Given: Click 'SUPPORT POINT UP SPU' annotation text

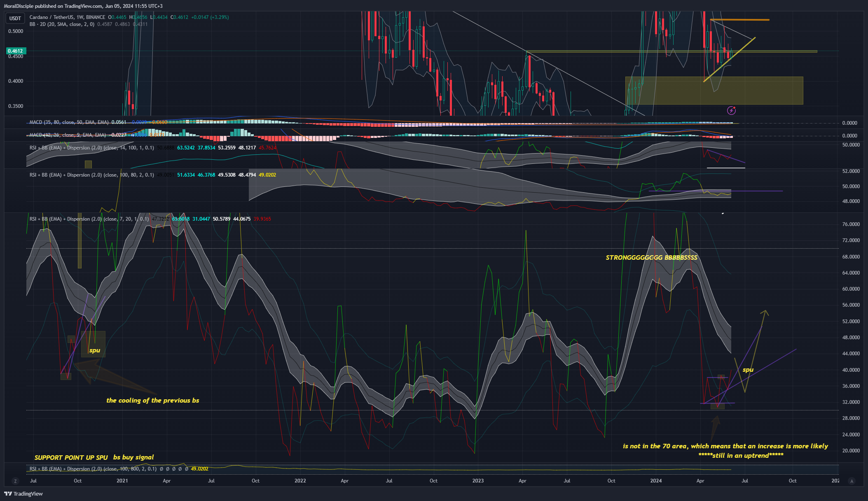Looking at the screenshot, I should pyautogui.click(x=71, y=457).
